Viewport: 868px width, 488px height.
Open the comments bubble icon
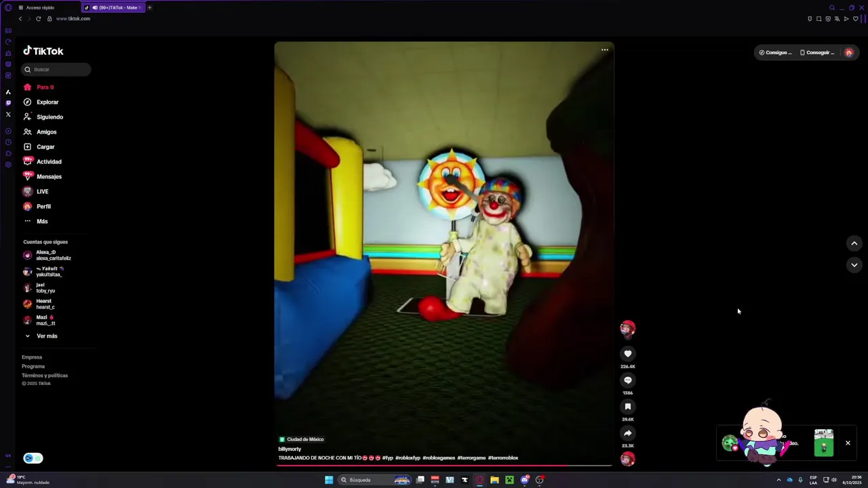click(628, 380)
